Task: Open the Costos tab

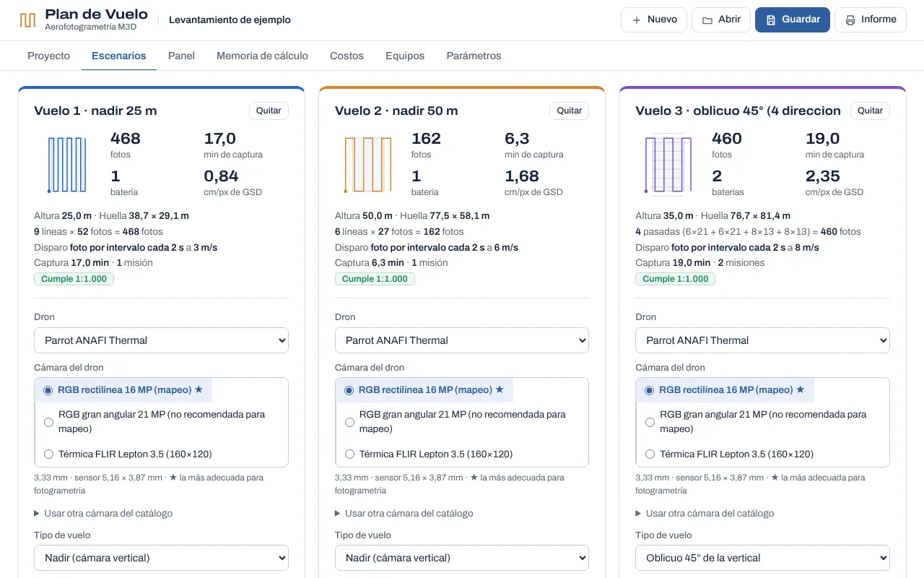Action: (x=346, y=56)
